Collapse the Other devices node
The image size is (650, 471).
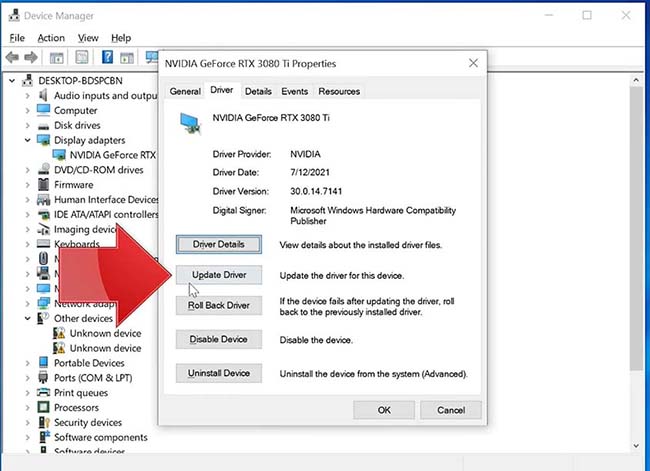[x=27, y=318]
